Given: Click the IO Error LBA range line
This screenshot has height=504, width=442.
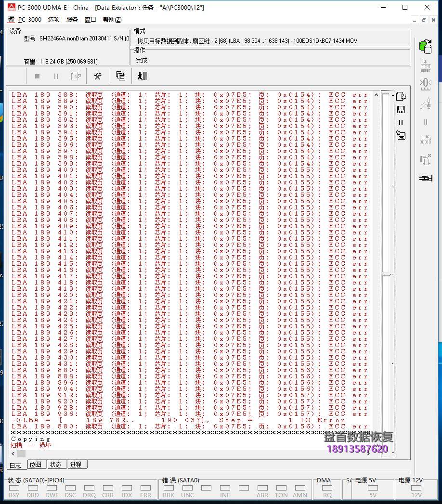Looking at the screenshot, I should click(178, 420).
